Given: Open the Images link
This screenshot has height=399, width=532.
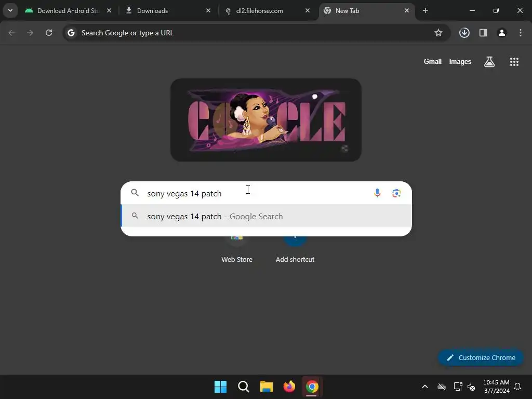Looking at the screenshot, I should pyautogui.click(x=460, y=61).
